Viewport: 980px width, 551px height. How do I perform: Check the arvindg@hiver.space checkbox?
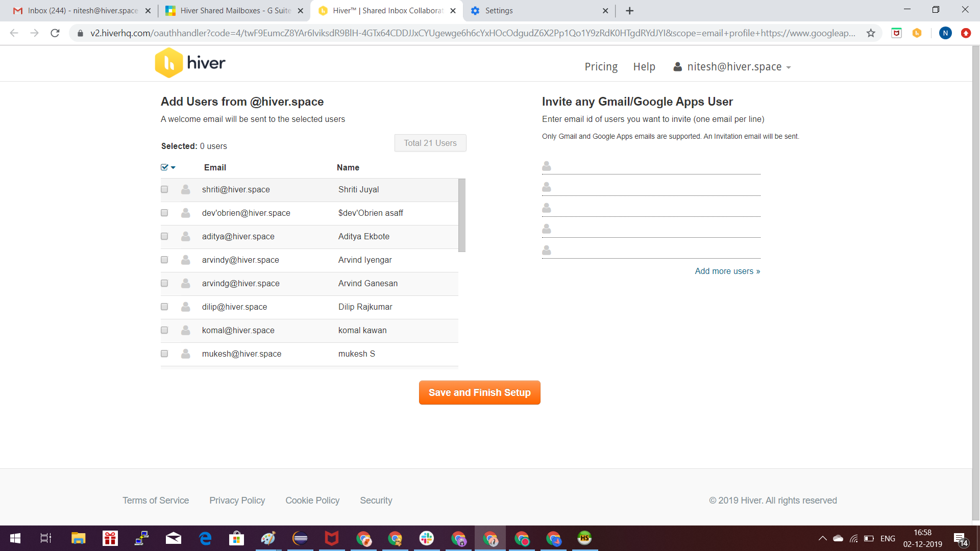164,283
